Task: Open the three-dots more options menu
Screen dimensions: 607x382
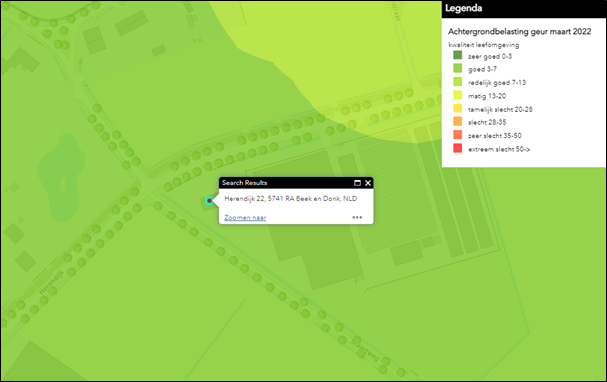Action: [357, 218]
